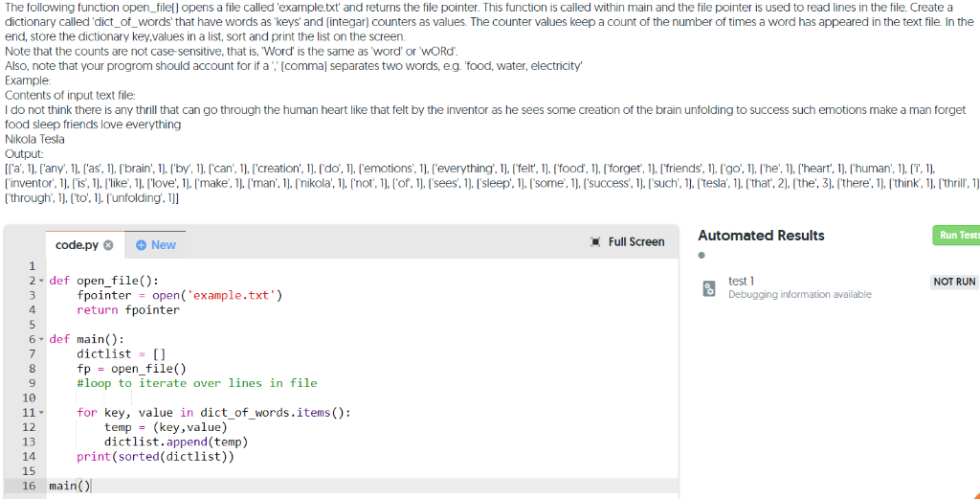Click the 'Example:' label in the description
The image size is (980, 499).
(28, 80)
